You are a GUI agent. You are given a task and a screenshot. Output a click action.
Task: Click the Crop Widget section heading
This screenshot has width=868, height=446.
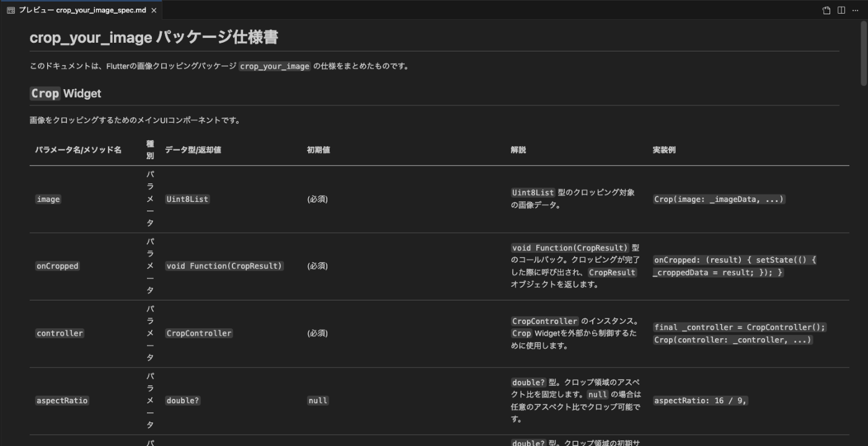pyautogui.click(x=66, y=94)
